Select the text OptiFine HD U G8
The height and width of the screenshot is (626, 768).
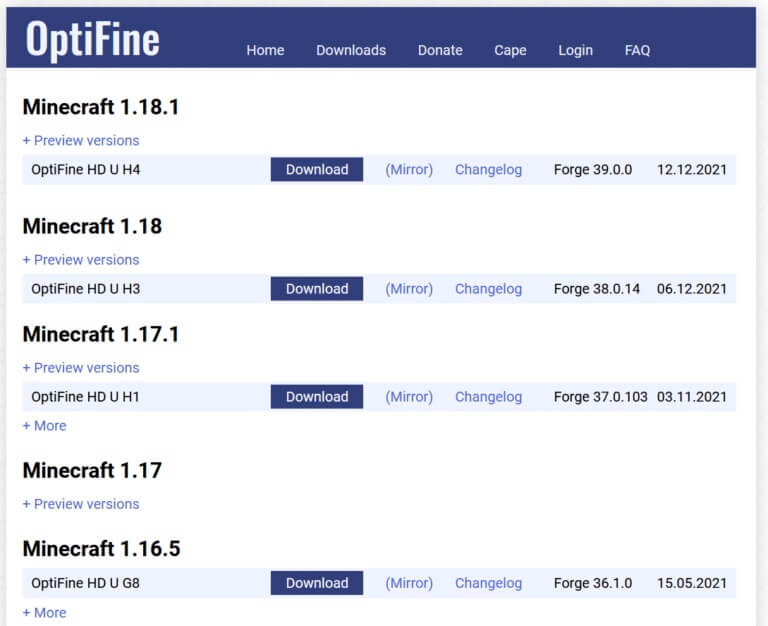[85, 583]
